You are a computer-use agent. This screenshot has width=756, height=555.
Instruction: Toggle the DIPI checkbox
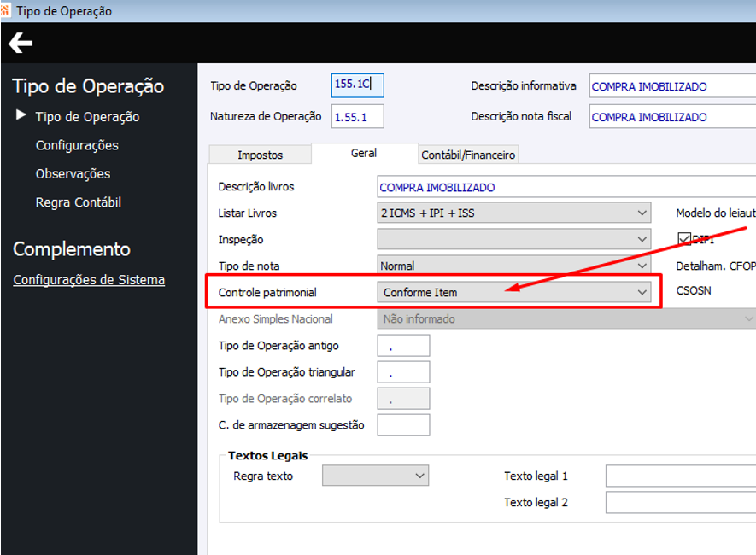click(684, 239)
